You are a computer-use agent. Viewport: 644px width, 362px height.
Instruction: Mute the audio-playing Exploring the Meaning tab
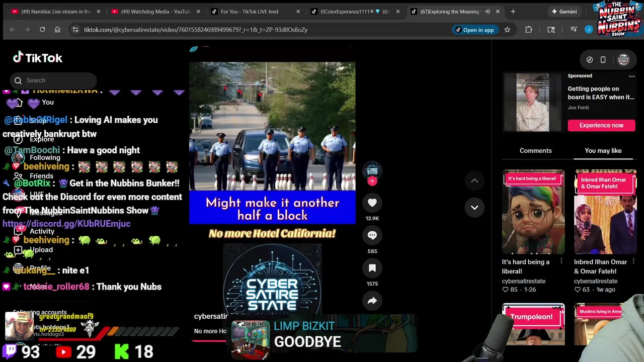(488, 12)
